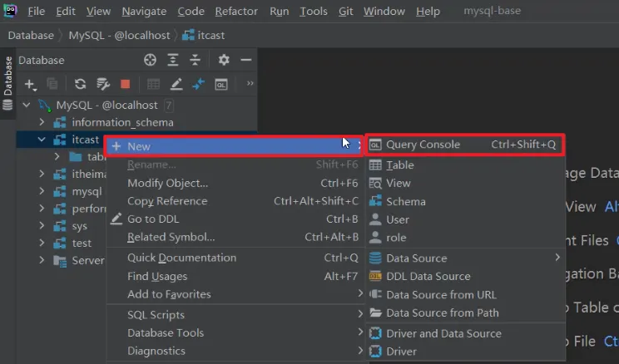Collapse the MySQL - @localhost node
This screenshot has width=619, height=364.
[x=26, y=106]
